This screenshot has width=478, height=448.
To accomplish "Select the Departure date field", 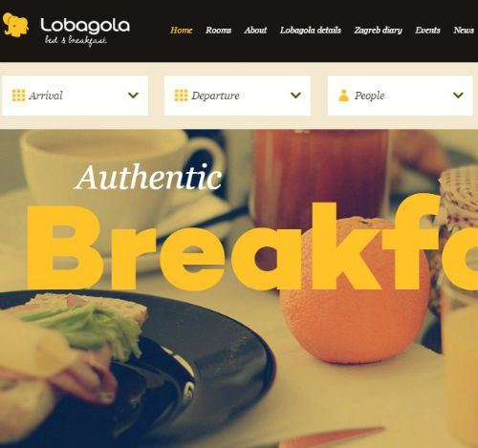I will tap(237, 96).
